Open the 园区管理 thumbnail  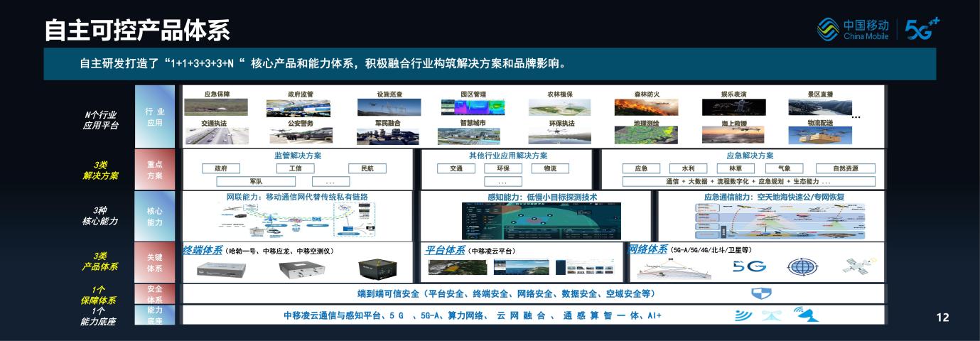(473, 107)
